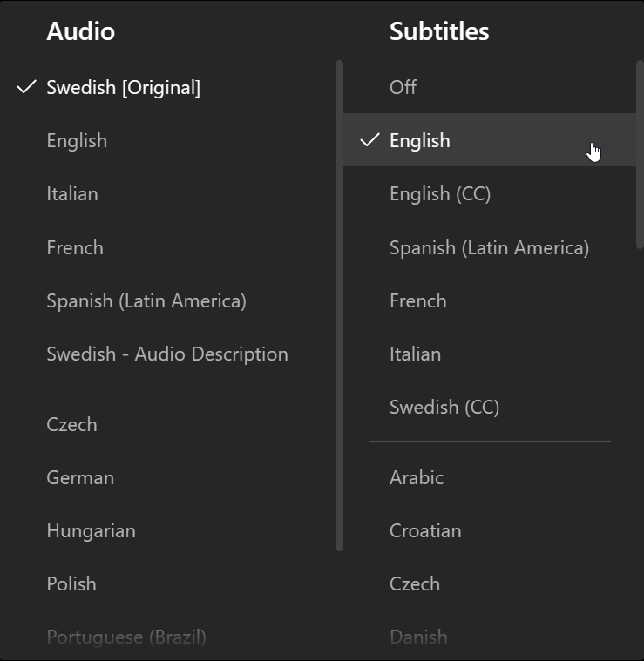Select checked English subtitles option
The height and width of the screenshot is (661, 644).
click(x=420, y=141)
